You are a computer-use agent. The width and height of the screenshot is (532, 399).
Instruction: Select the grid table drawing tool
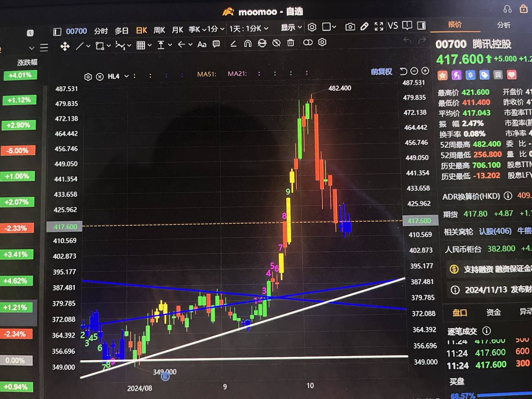[141, 45]
